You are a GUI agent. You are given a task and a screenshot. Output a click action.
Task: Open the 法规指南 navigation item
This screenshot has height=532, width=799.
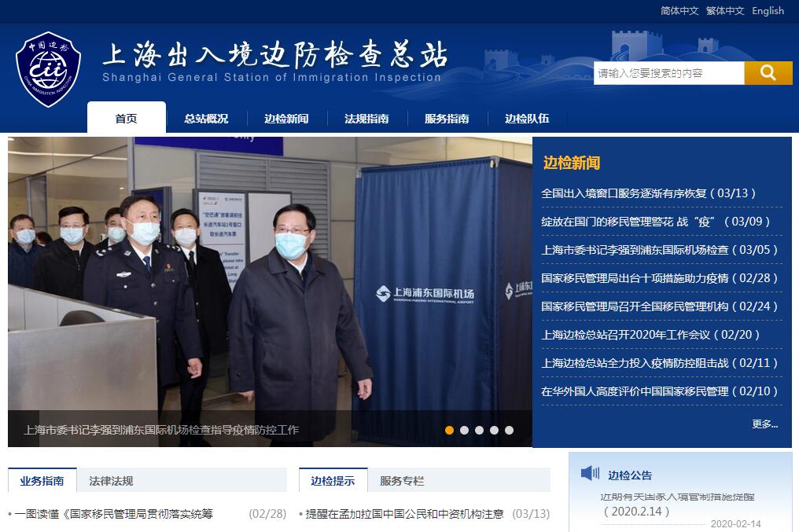click(366, 119)
